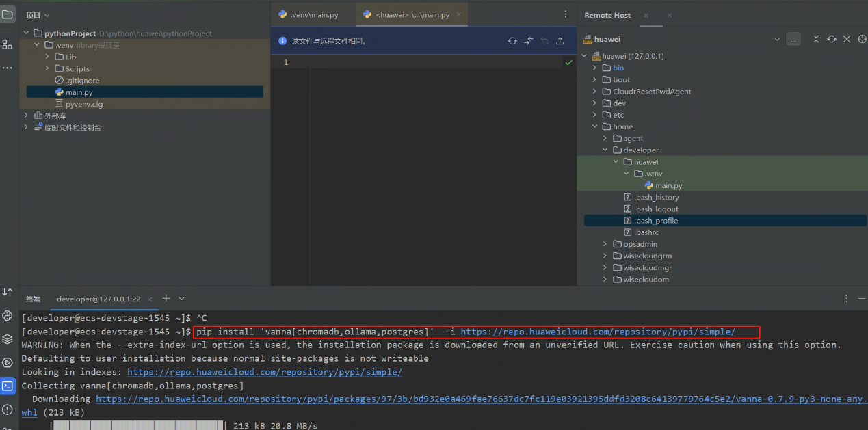
Task: Open terminal panel options menu
Action: [x=847, y=298]
